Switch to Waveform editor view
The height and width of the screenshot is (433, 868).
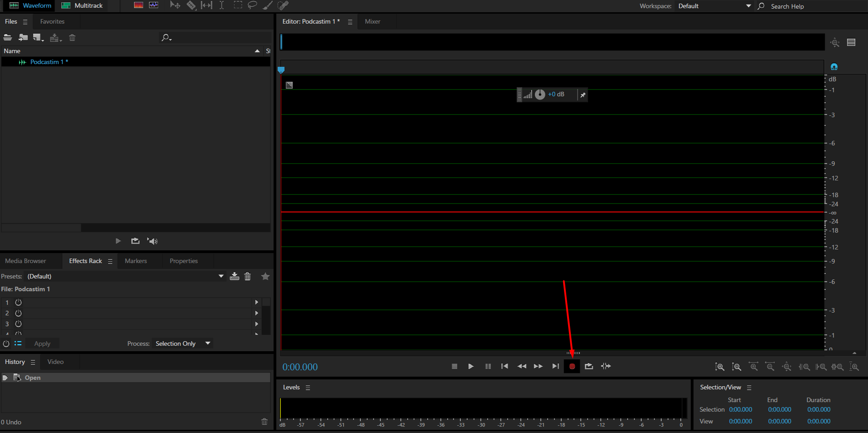click(30, 5)
